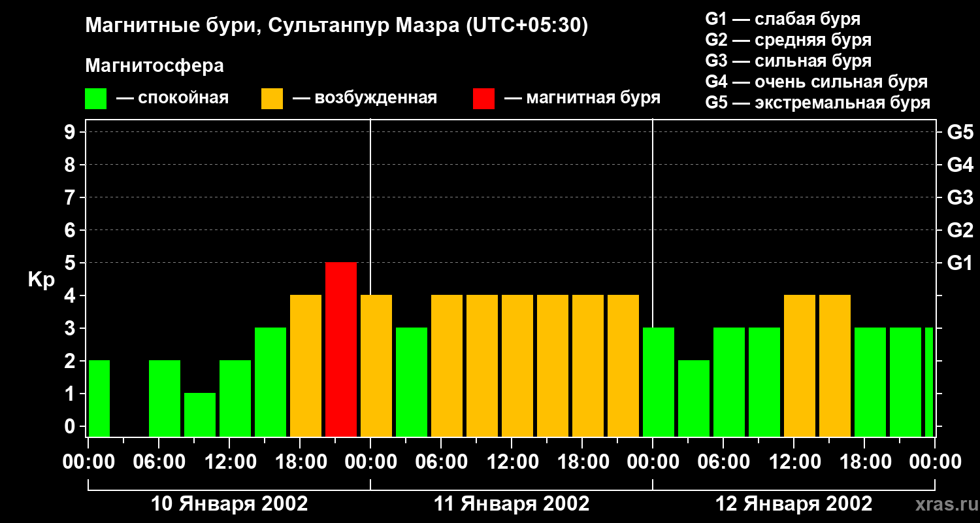Select the green Kp 2 bar on 12 January

pos(694,399)
